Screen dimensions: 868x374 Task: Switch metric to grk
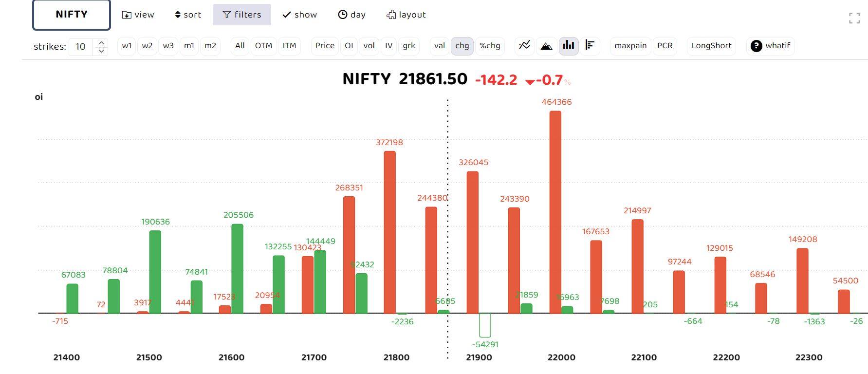coord(409,46)
